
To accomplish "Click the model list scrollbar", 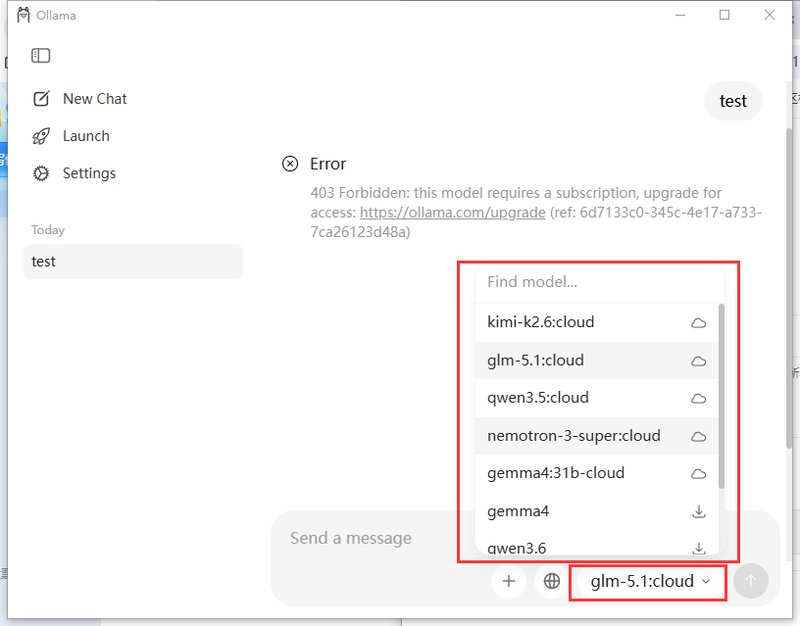I will pyautogui.click(x=721, y=396).
